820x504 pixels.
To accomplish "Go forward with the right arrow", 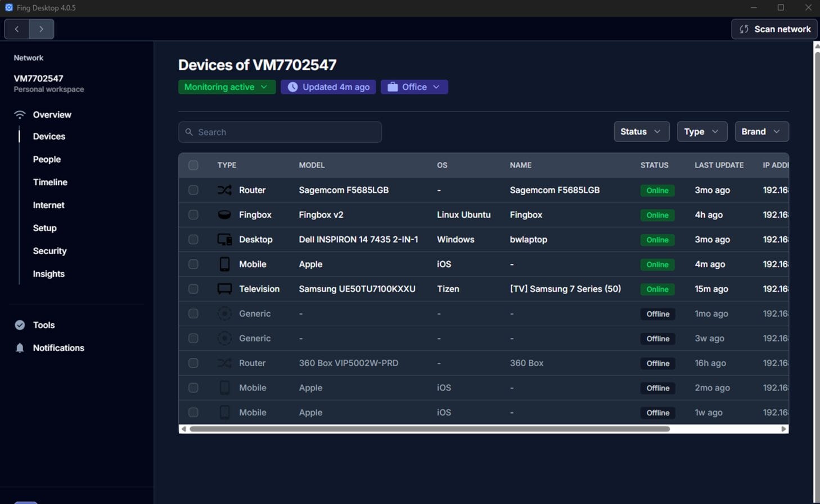I will [42, 29].
